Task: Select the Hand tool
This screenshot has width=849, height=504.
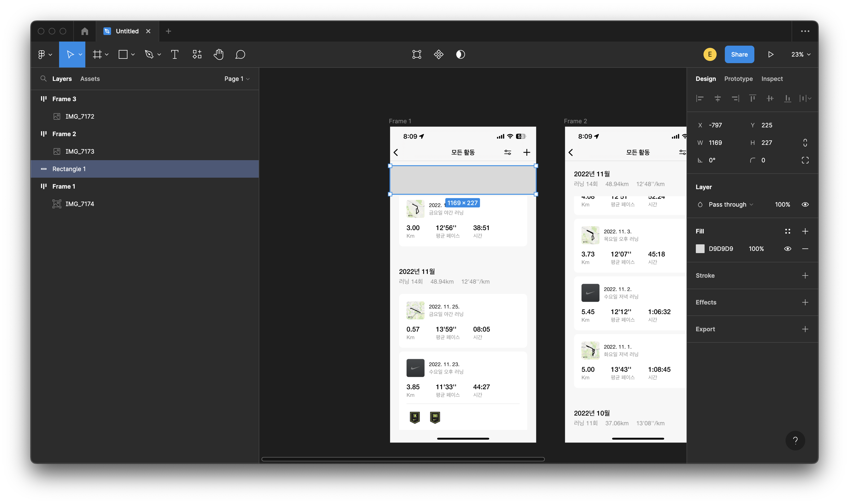Action: [219, 54]
